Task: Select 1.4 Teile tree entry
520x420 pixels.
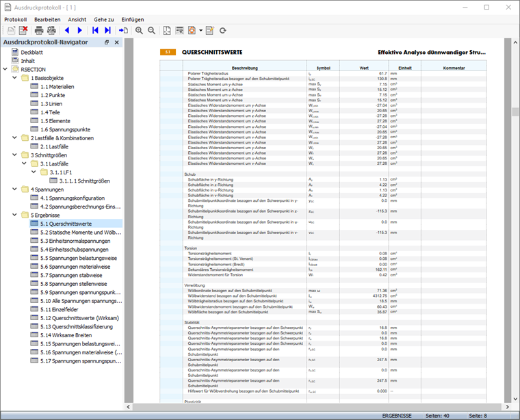Action: [x=50, y=112]
